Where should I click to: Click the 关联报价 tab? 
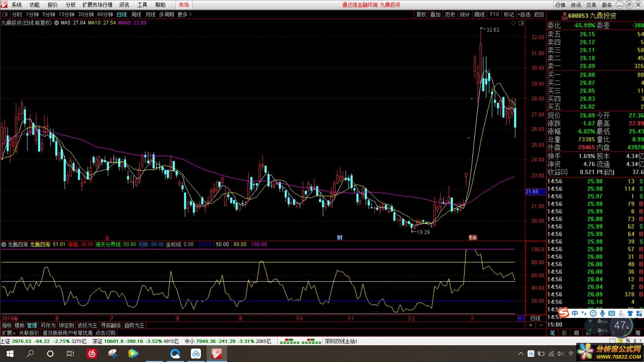pyautogui.click(x=29, y=333)
